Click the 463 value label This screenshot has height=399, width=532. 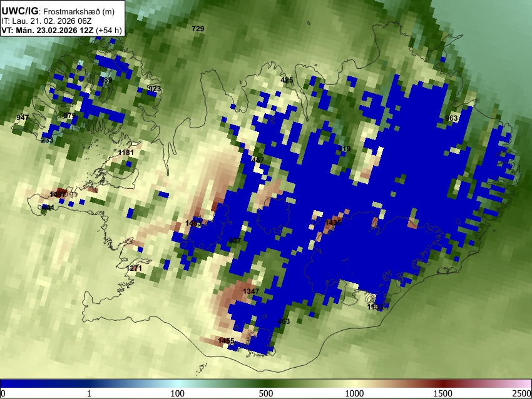click(x=284, y=321)
